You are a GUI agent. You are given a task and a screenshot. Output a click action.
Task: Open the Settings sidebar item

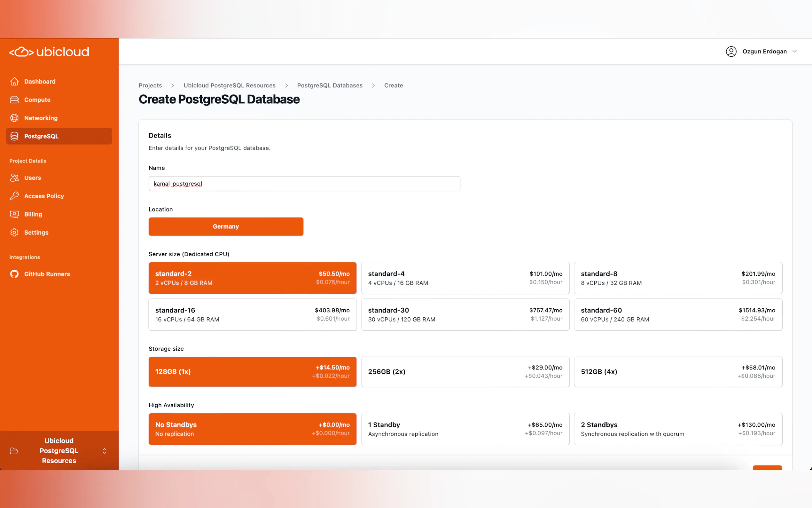(36, 233)
